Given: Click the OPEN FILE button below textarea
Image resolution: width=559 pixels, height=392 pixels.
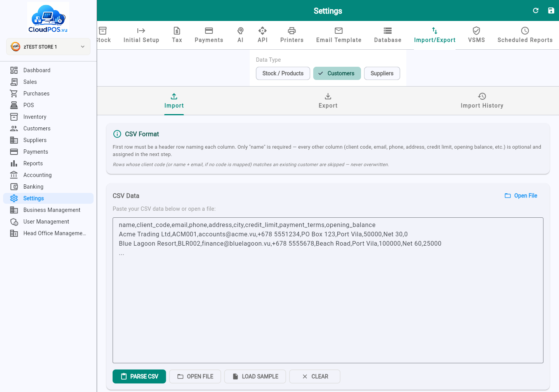Looking at the screenshot, I should 195,376.
